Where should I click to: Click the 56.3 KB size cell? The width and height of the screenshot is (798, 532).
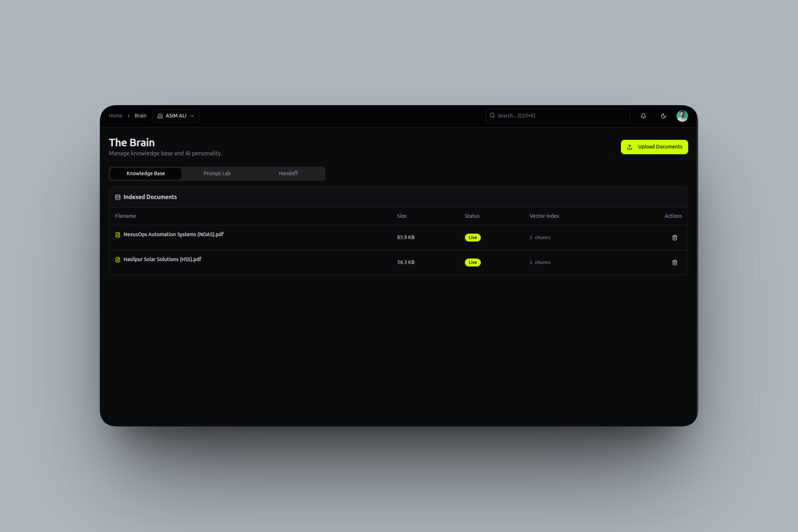pos(406,263)
